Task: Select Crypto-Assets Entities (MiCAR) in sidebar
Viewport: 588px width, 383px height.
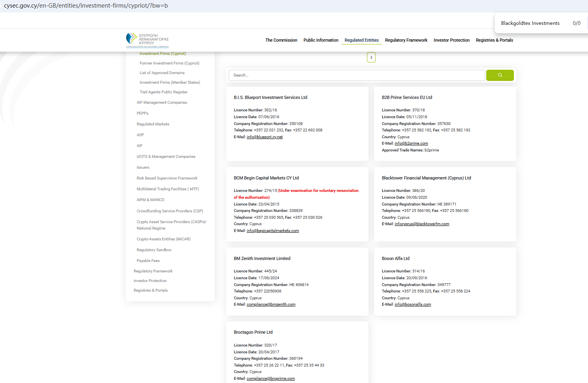Action: click(x=163, y=239)
